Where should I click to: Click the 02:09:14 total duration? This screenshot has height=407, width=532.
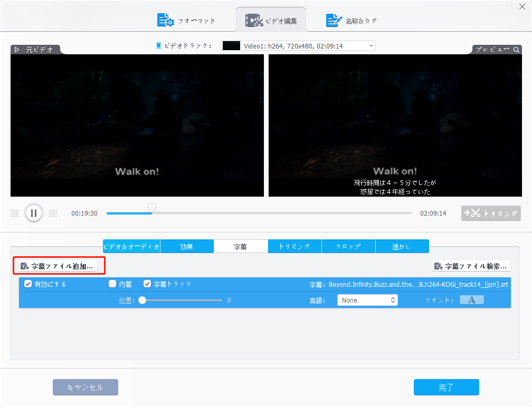433,213
